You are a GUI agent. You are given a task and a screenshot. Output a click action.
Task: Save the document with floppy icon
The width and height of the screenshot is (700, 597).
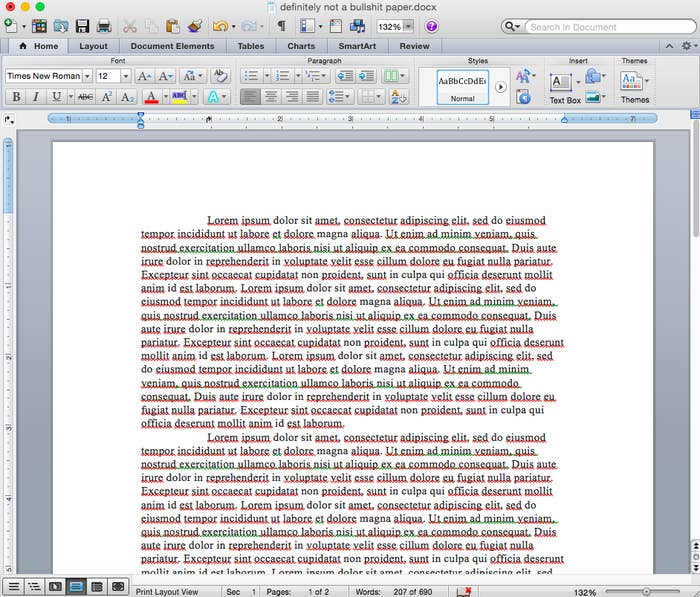[x=82, y=26]
